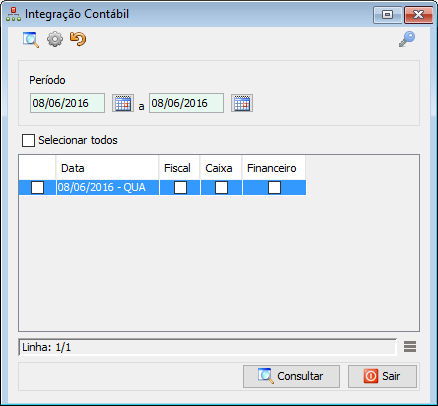Focus the end date input field
Screen dimensions: 438x406
click(x=186, y=103)
